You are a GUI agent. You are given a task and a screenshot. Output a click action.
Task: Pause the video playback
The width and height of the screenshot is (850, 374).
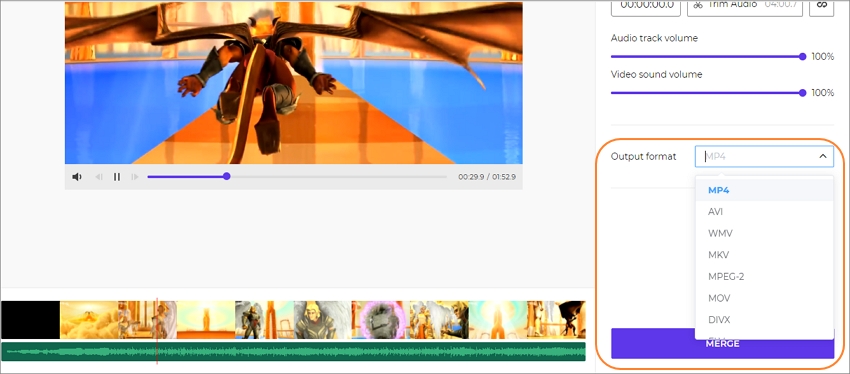(117, 177)
